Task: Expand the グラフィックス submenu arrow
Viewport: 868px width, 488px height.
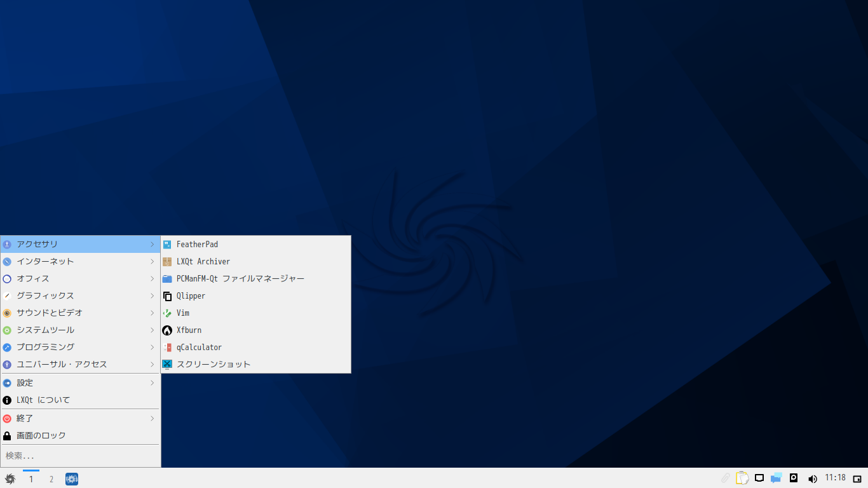Action: pos(153,295)
